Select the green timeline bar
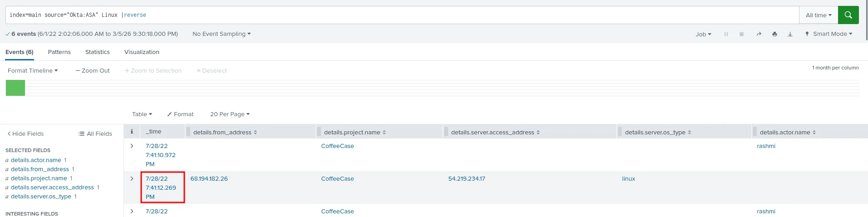Image resolution: width=868 pixels, height=217 pixels. (15, 88)
